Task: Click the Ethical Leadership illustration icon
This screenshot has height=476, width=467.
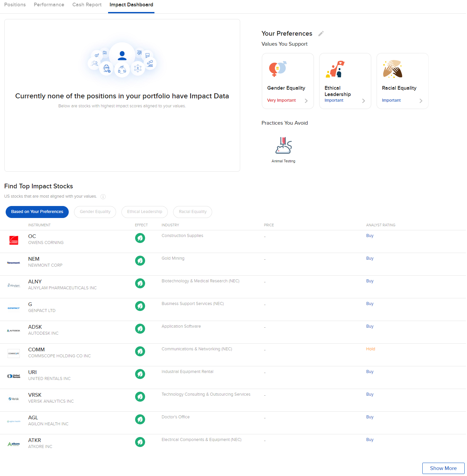Action: [335, 69]
